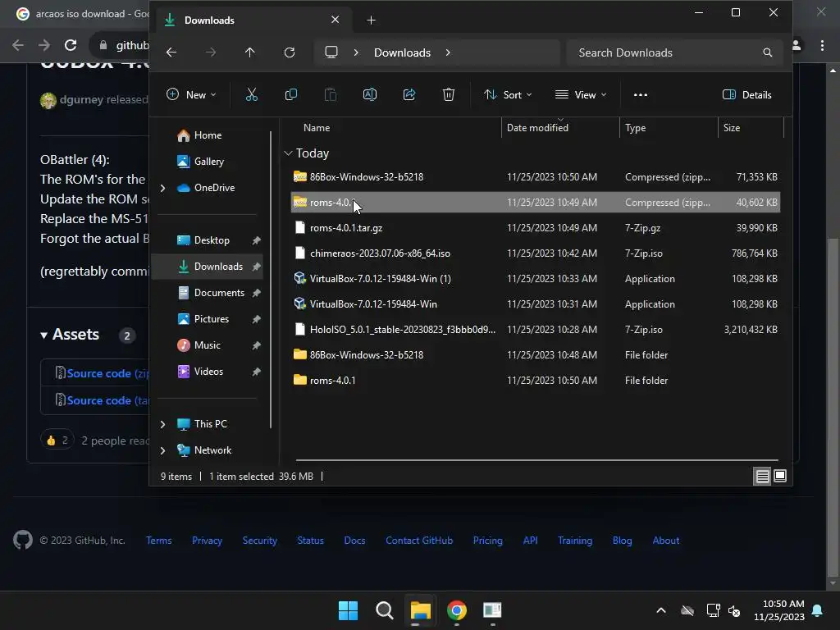Show hidden system tray icons
840x630 pixels.
click(661, 610)
